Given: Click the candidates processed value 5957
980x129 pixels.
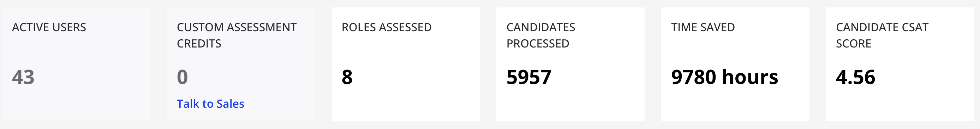Looking at the screenshot, I should coord(529,77).
